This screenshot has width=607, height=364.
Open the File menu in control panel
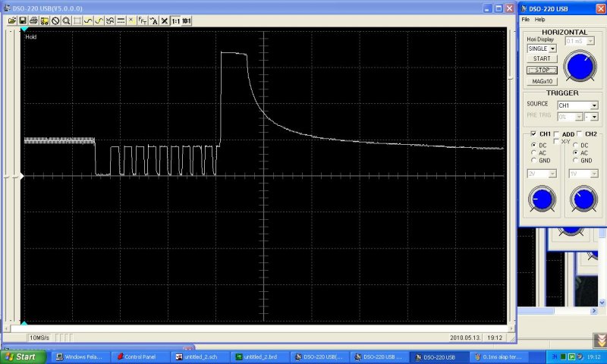(525, 20)
